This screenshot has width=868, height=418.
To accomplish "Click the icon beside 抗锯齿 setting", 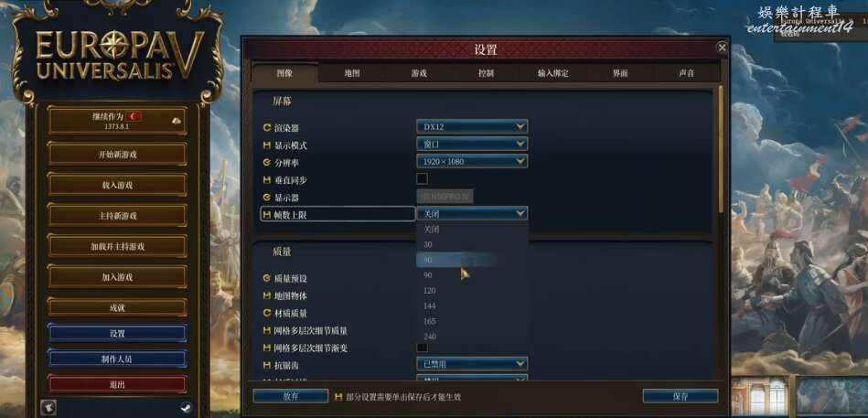I will point(267,365).
